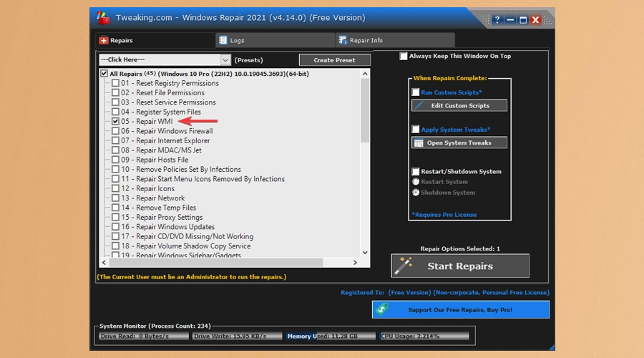This screenshot has width=644, height=358.
Task: Click the window icon on Open System Tweaks
Action: [x=419, y=143]
